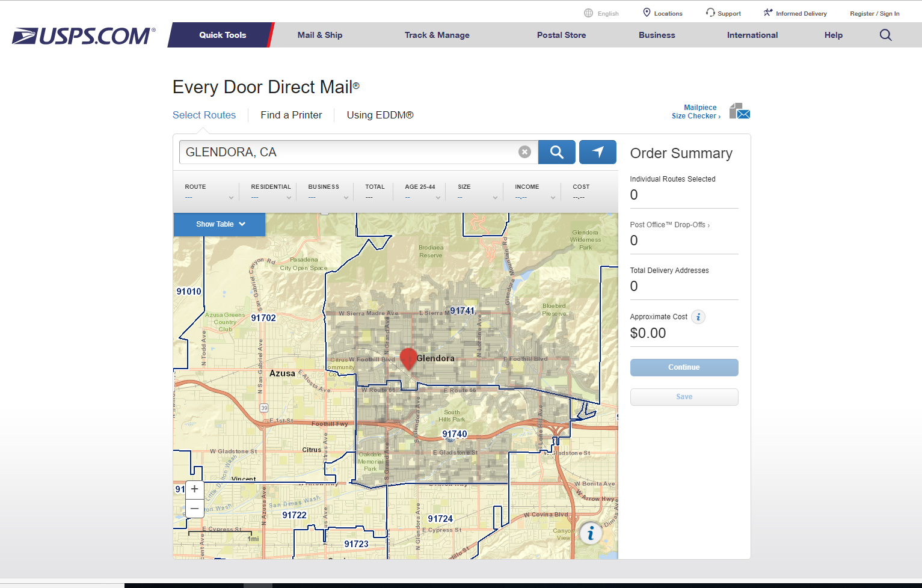Click ZIP code 91723 on the map
Screen dimensions: 922x588
356,544
